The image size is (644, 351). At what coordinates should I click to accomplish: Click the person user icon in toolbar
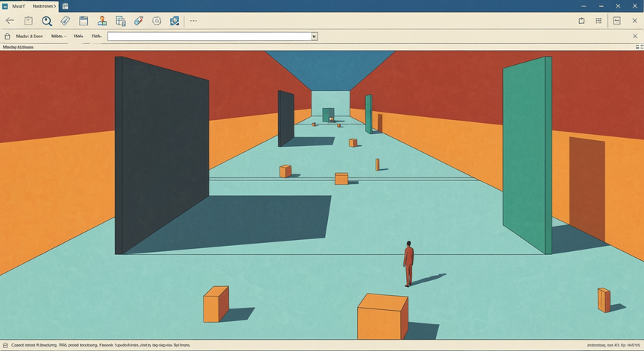[102, 21]
